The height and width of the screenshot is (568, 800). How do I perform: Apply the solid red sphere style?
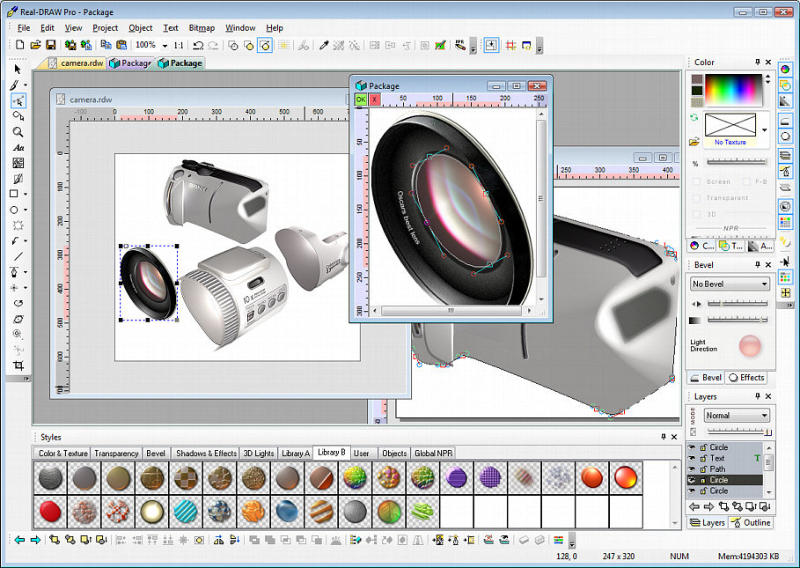coord(50,511)
